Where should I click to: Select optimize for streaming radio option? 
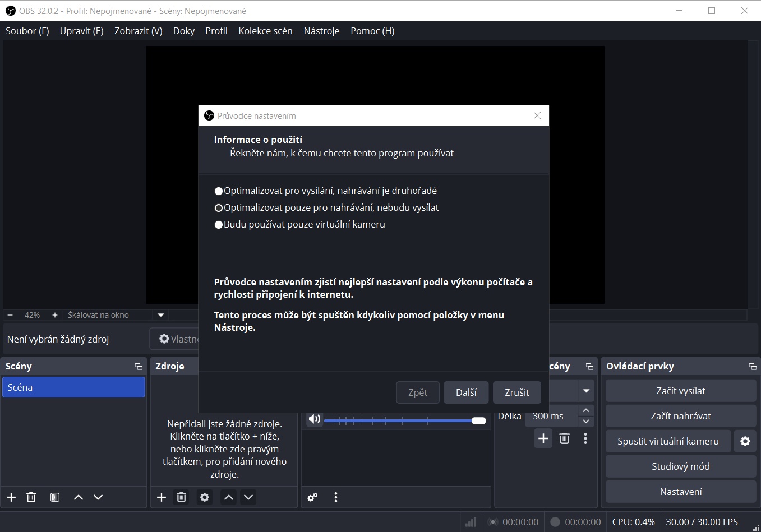[x=219, y=191]
